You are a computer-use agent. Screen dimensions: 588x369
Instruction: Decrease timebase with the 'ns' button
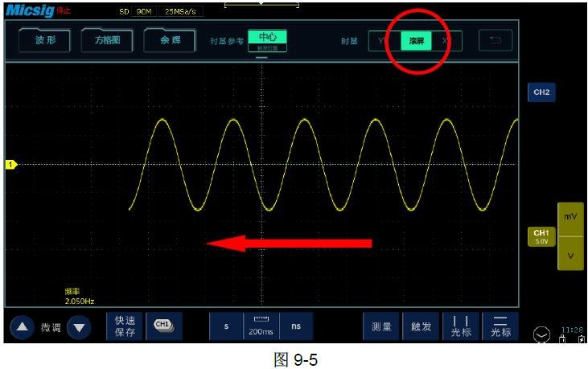coord(296,326)
